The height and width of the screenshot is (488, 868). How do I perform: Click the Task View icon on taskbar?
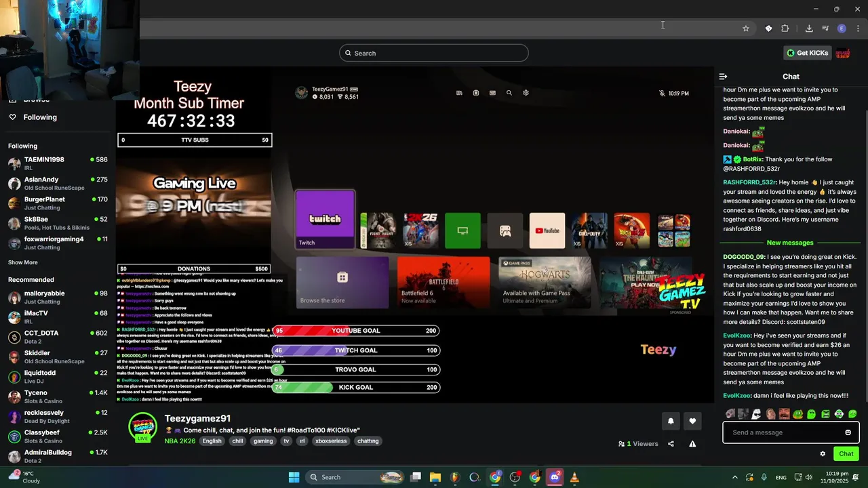[415, 477]
